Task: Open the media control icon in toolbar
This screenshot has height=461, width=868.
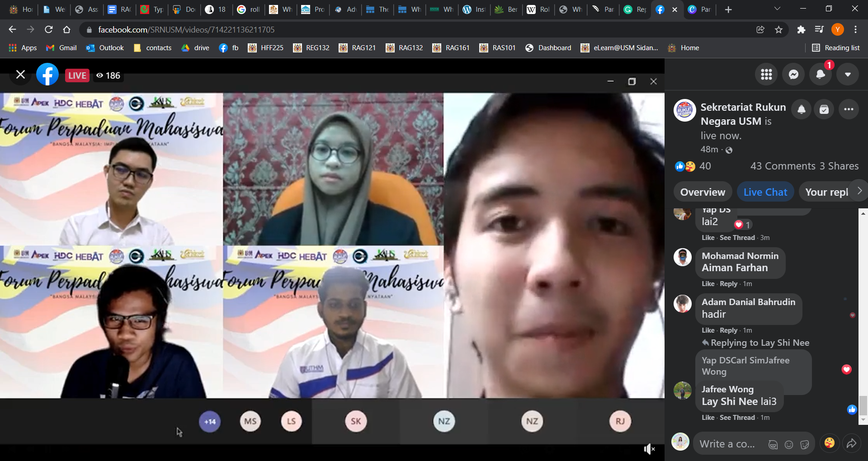Action: click(819, 29)
